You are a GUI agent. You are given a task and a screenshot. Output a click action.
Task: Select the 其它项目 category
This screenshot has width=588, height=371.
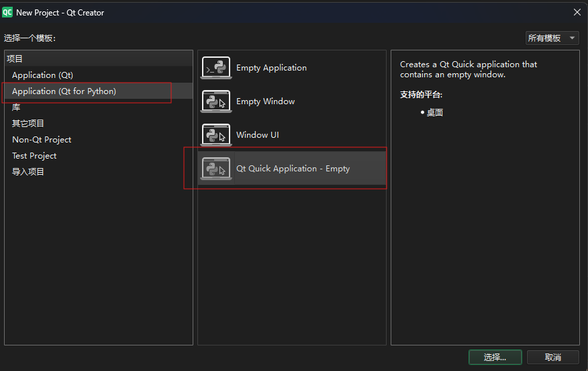pos(99,124)
